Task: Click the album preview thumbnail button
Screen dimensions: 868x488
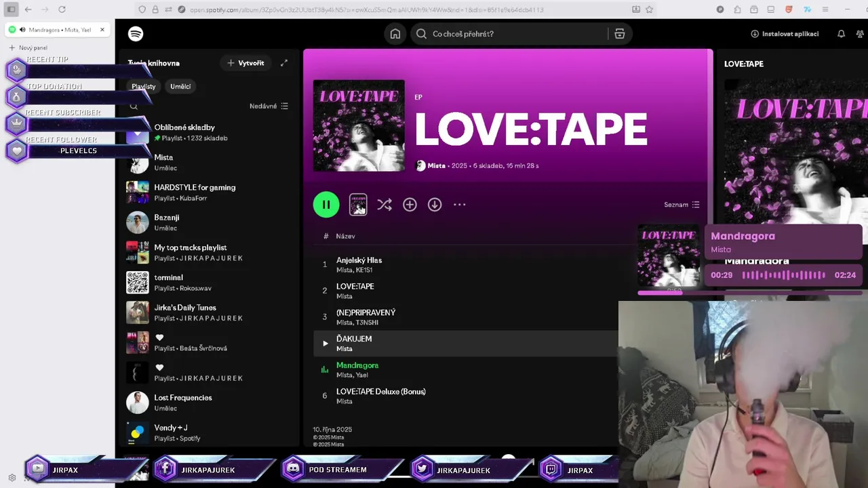Action: pos(358,205)
